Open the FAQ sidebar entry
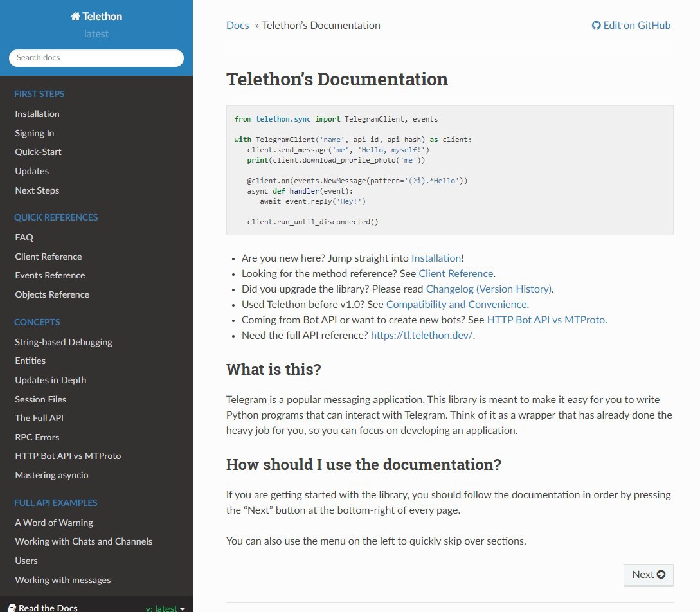 (x=24, y=237)
